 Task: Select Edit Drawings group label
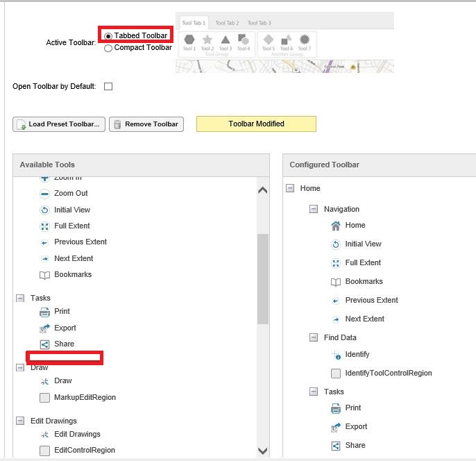pos(53,421)
